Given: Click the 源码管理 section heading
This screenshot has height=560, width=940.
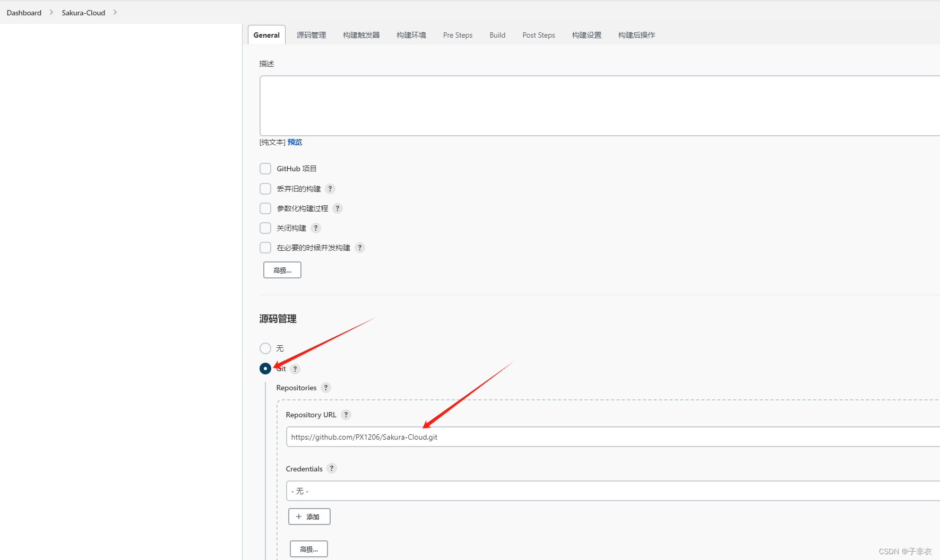Looking at the screenshot, I should (278, 319).
